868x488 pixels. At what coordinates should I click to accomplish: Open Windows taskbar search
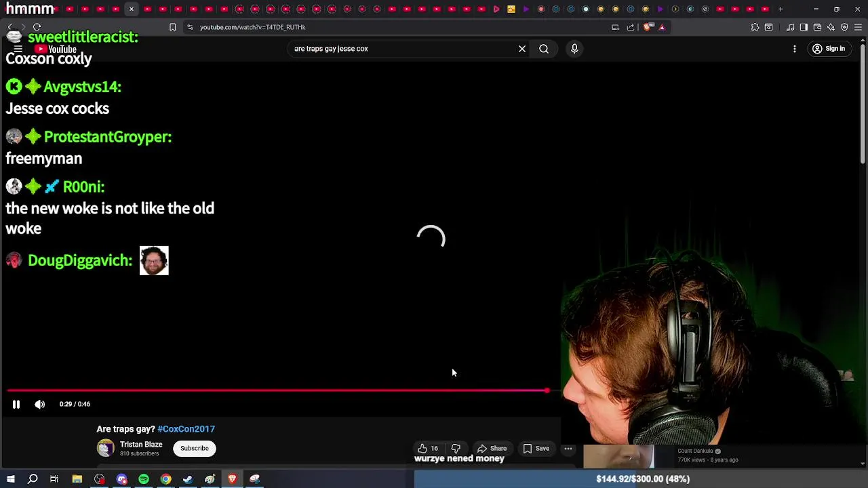click(x=33, y=479)
